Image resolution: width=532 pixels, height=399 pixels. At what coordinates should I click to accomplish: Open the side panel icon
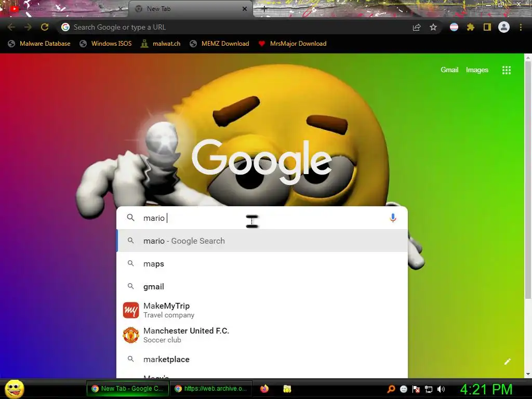pyautogui.click(x=487, y=27)
